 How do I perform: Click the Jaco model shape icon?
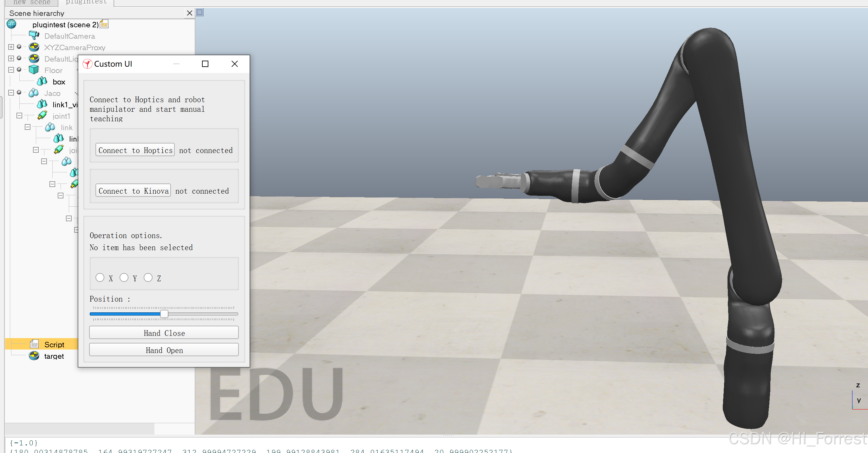[x=34, y=93]
